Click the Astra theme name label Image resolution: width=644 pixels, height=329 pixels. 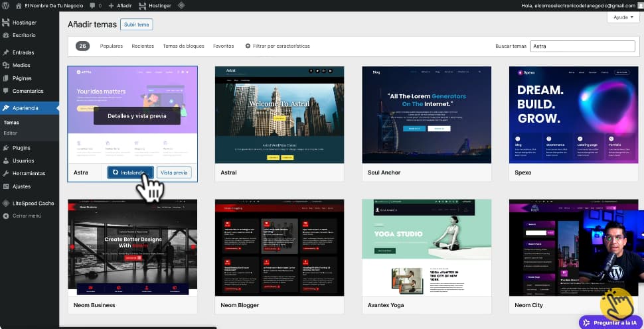(x=80, y=172)
